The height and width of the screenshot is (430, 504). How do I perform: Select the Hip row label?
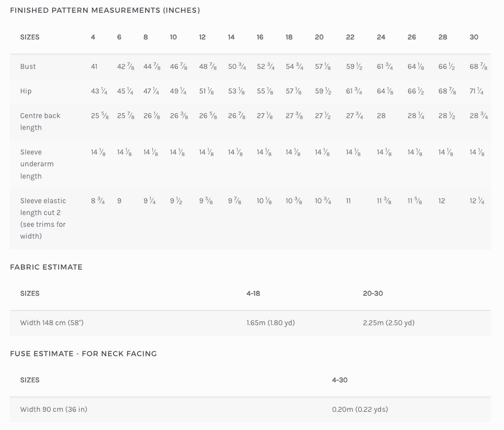pos(26,91)
